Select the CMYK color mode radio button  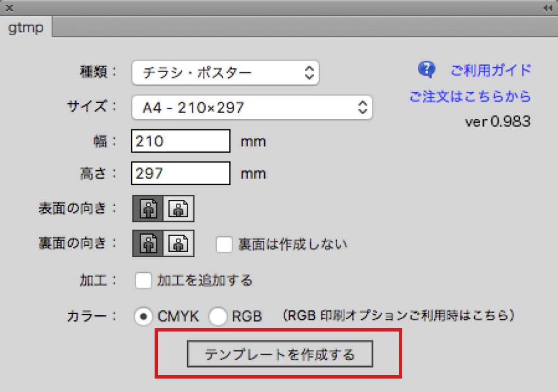[145, 317]
